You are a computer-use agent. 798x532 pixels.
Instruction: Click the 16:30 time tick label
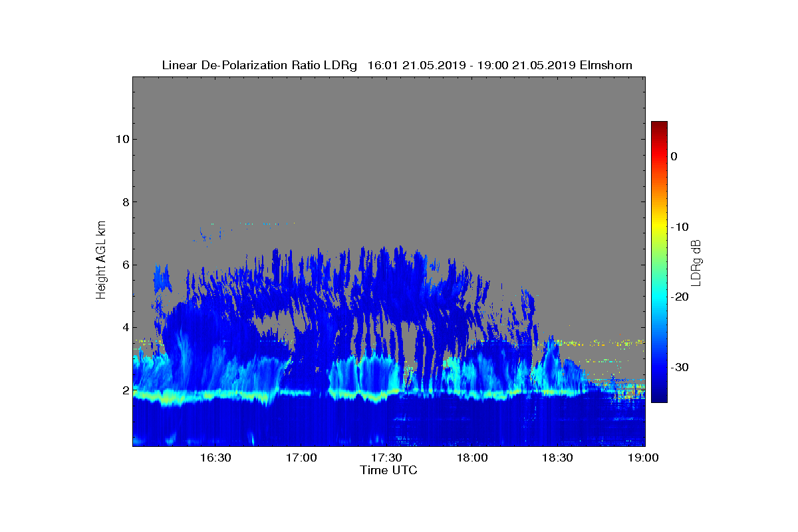coord(215,458)
